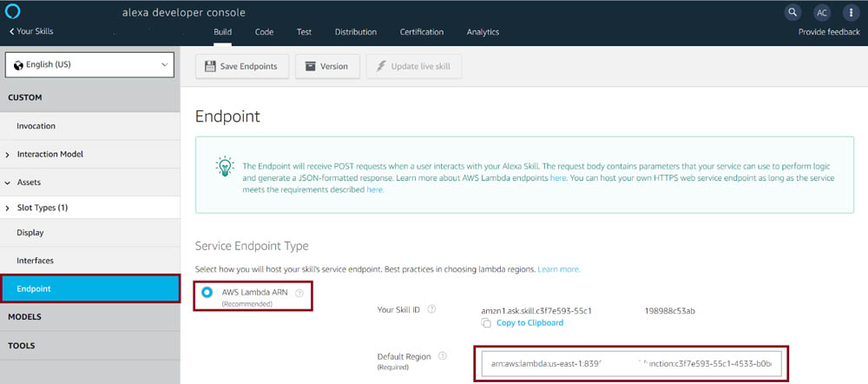This screenshot has height=384, width=868.
Task: Click Provide feedback link
Action: (x=829, y=32)
